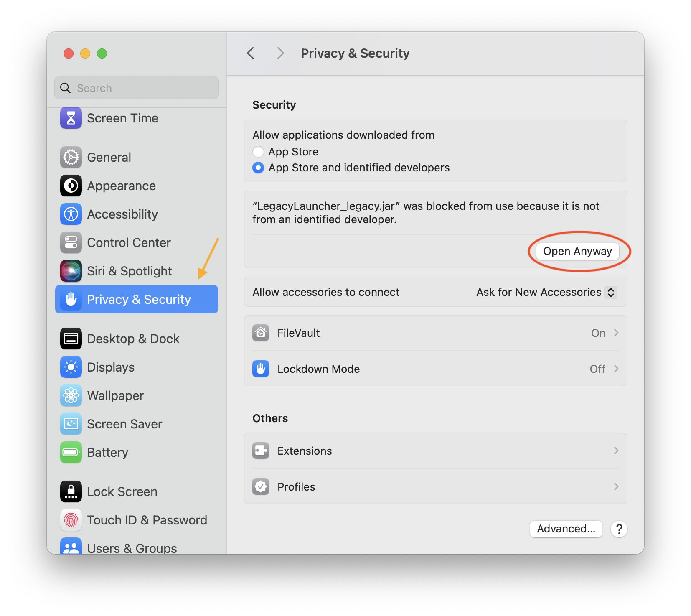Open Lock Screen settings

click(x=137, y=491)
